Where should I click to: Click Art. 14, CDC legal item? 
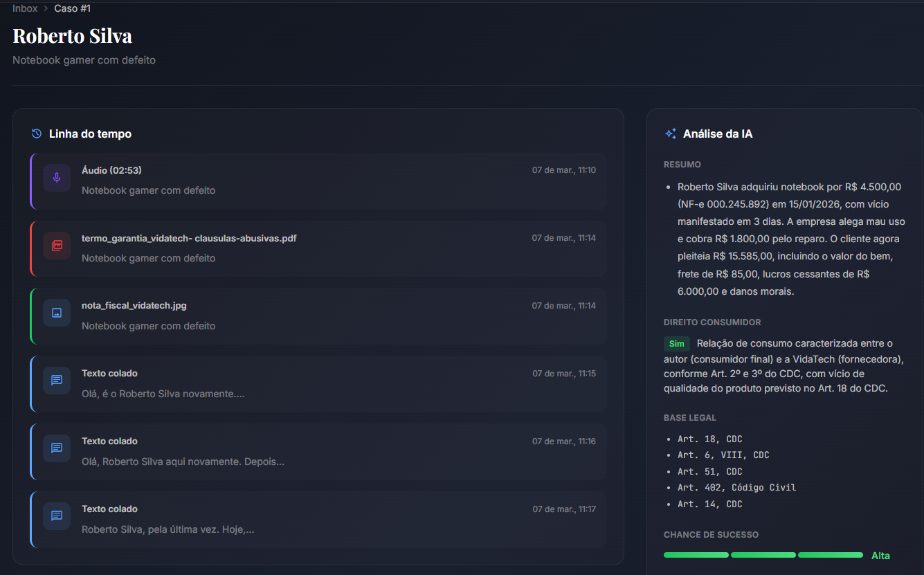[x=710, y=504]
